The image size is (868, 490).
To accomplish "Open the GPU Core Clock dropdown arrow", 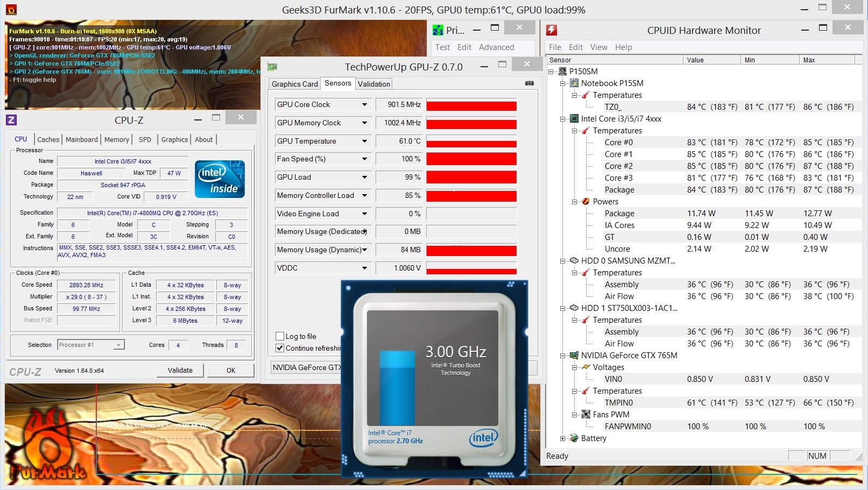I will coord(364,104).
